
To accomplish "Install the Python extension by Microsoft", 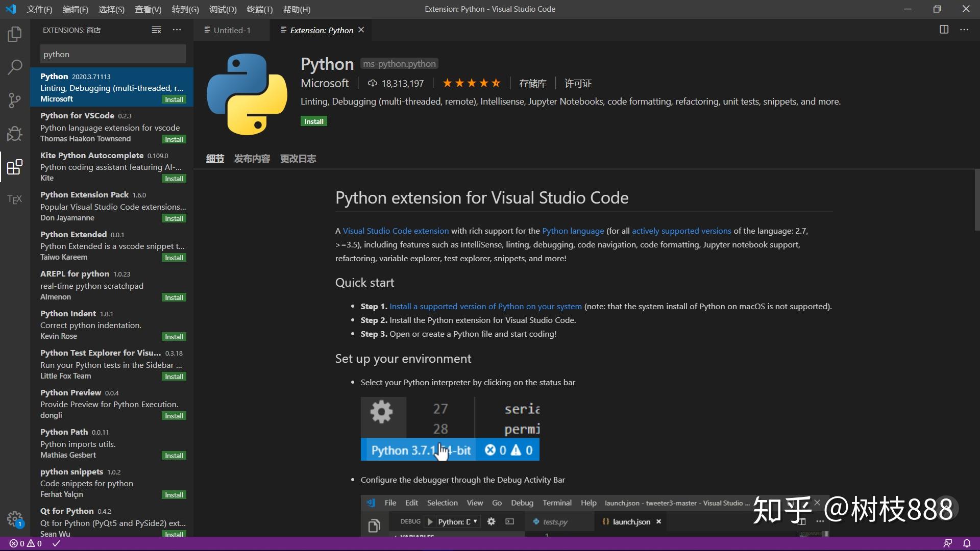I will pyautogui.click(x=313, y=121).
